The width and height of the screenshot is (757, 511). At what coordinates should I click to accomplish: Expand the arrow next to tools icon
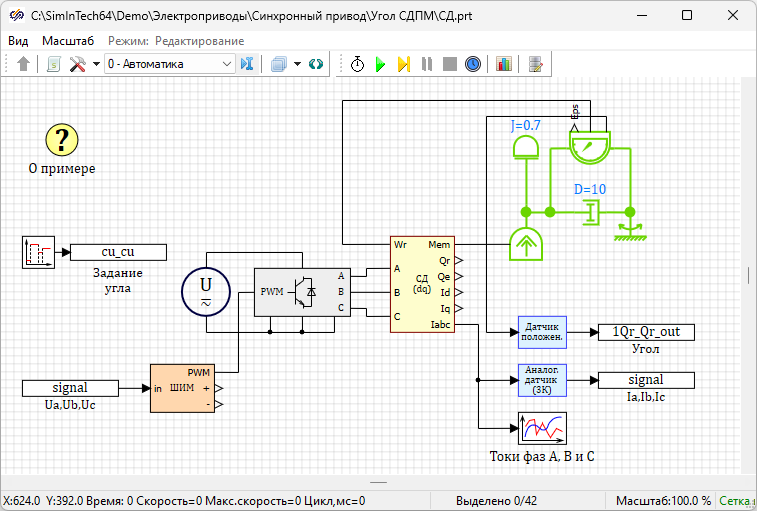coord(96,64)
